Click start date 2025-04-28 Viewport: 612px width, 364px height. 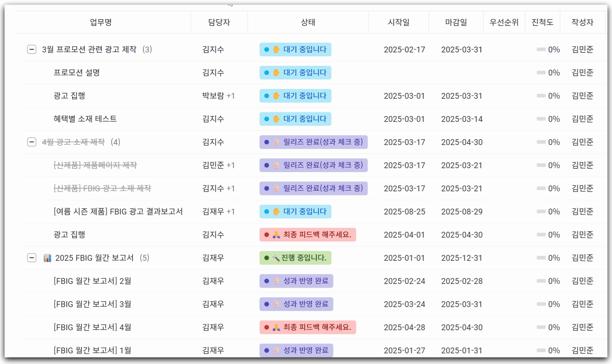(404, 327)
